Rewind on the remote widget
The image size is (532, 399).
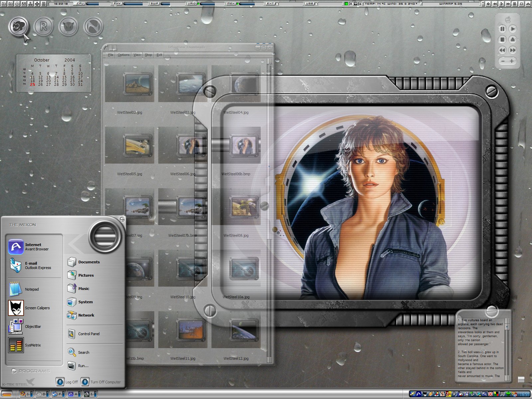click(x=502, y=50)
